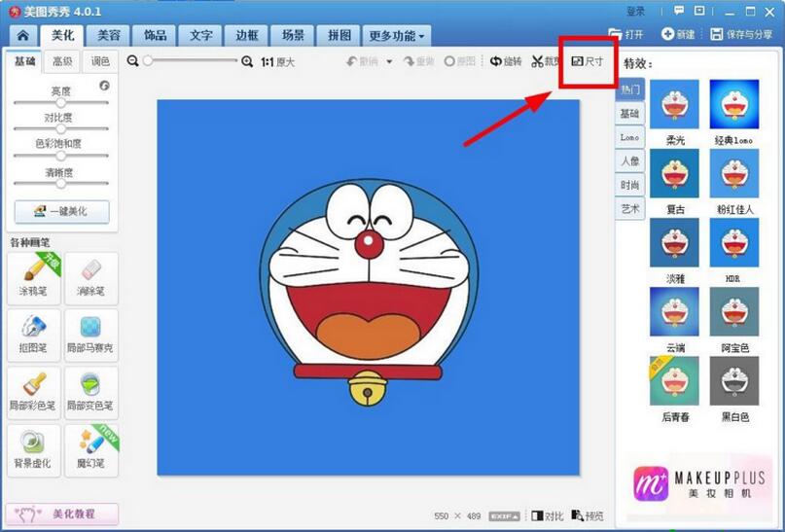785x532 pixels.
Task: Switch to the 边框 tab
Action: [x=247, y=36]
